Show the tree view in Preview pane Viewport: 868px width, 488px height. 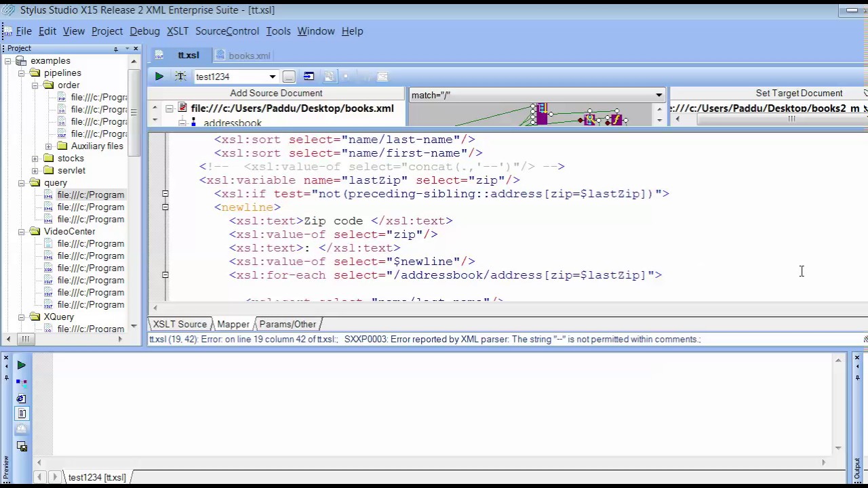(21, 382)
